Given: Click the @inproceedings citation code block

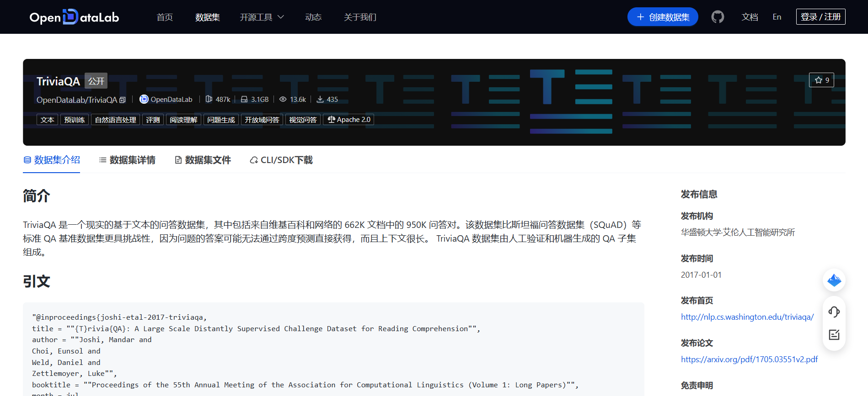Looking at the screenshot, I should [x=333, y=349].
